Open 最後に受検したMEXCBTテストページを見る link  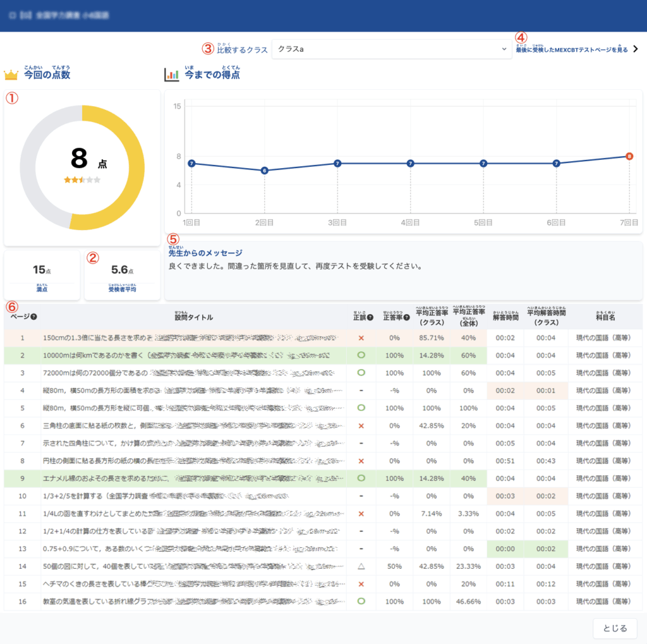point(571,50)
